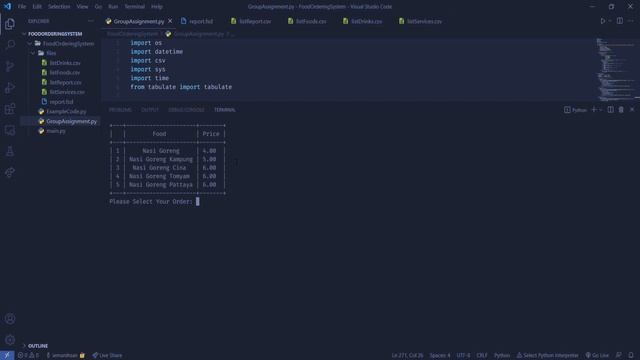The width and height of the screenshot is (640, 360).
Task: Open the Go menu
Action: [98, 7]
